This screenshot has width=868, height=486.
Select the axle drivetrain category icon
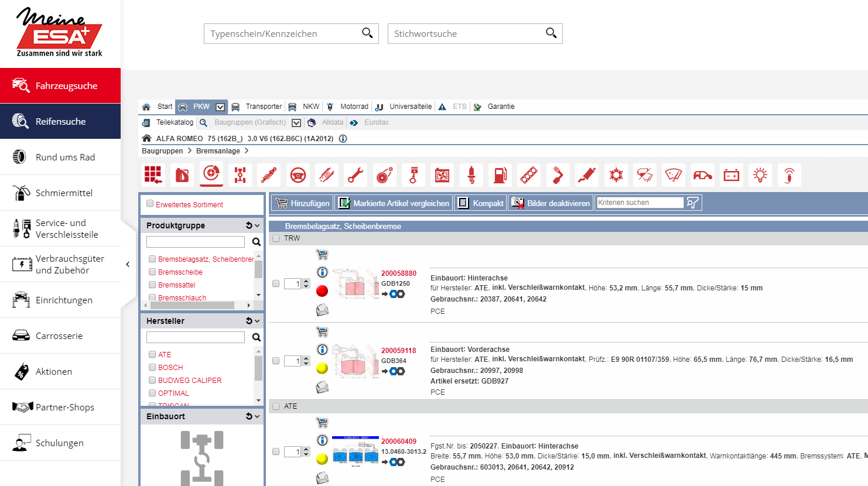(x=240, y=175)
